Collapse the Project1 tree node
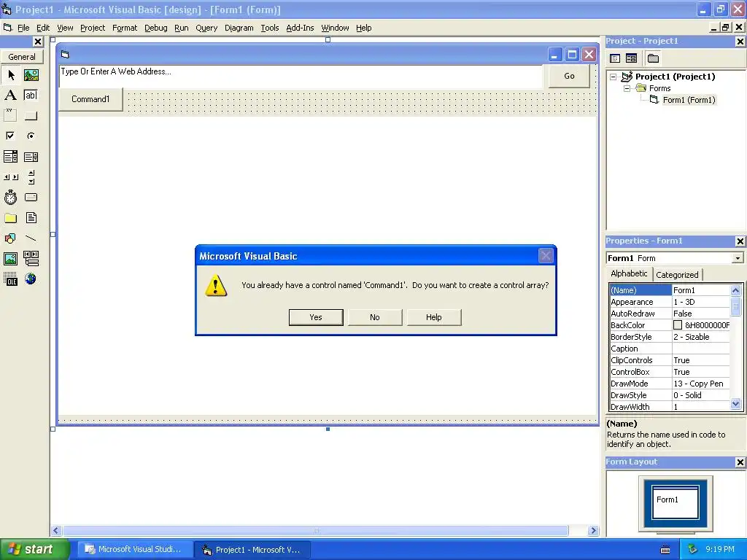Viewport: 747px width, 560px height. tap(614, 77)
